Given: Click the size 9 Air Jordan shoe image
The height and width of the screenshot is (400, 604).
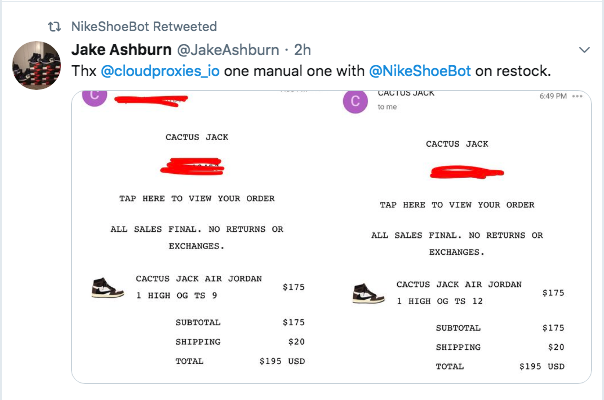Looking at the screenshot, I should [106, 287].
